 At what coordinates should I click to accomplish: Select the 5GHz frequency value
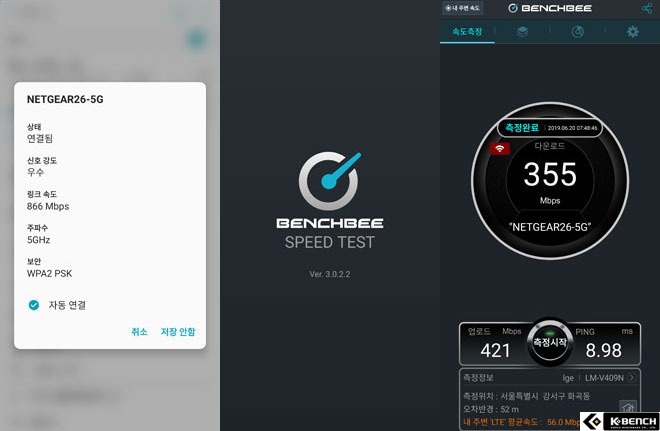point(38,240)
